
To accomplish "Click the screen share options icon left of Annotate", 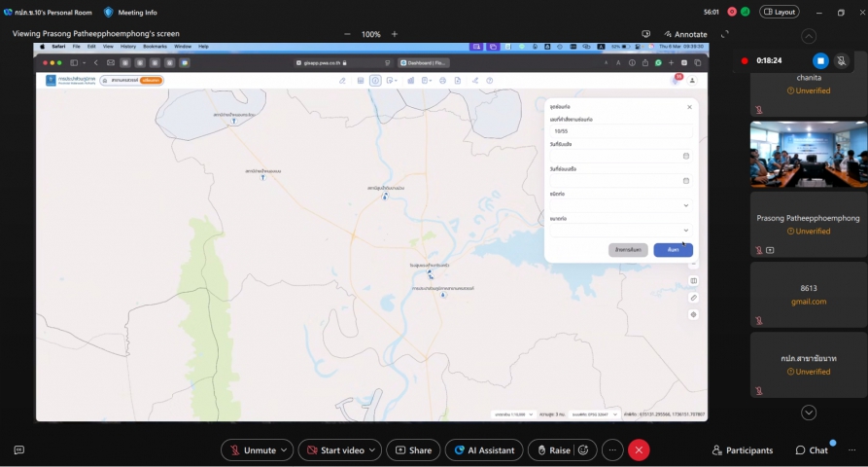I will tap(646, 34).
